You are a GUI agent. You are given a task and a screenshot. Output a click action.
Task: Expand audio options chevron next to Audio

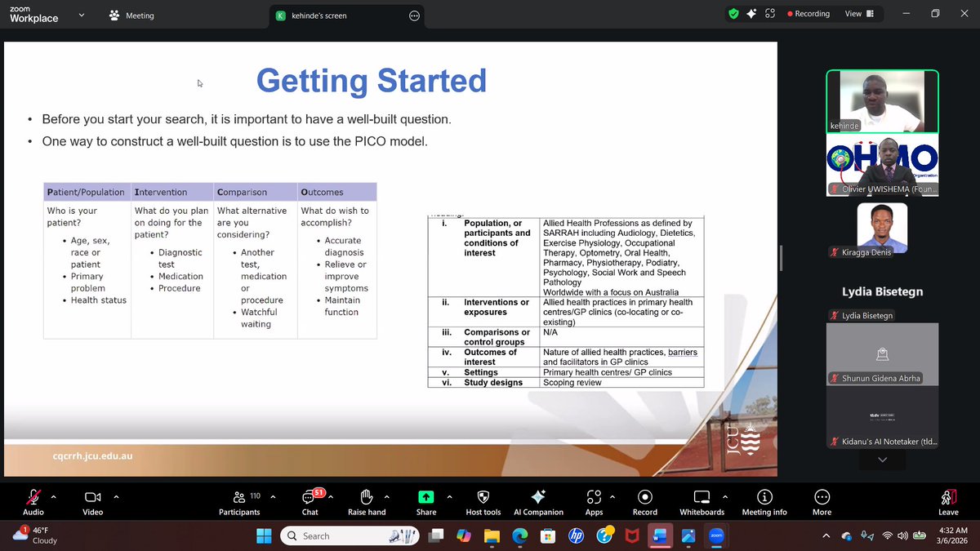(54, 496)
